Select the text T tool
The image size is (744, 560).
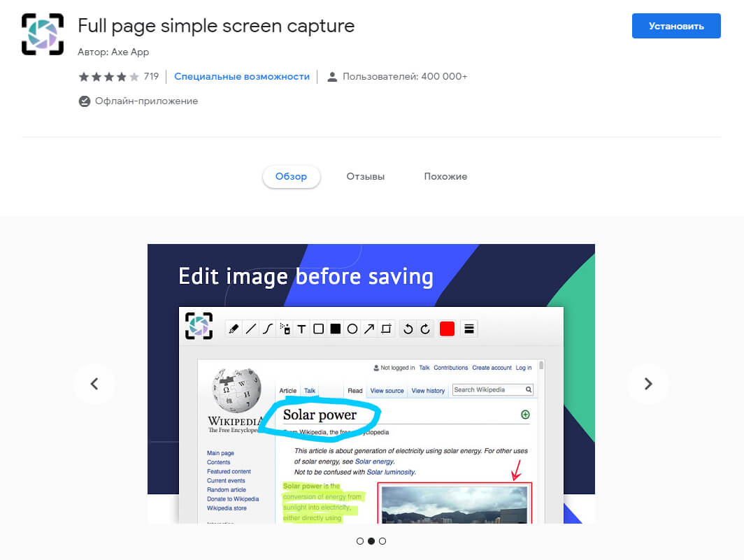302,329
